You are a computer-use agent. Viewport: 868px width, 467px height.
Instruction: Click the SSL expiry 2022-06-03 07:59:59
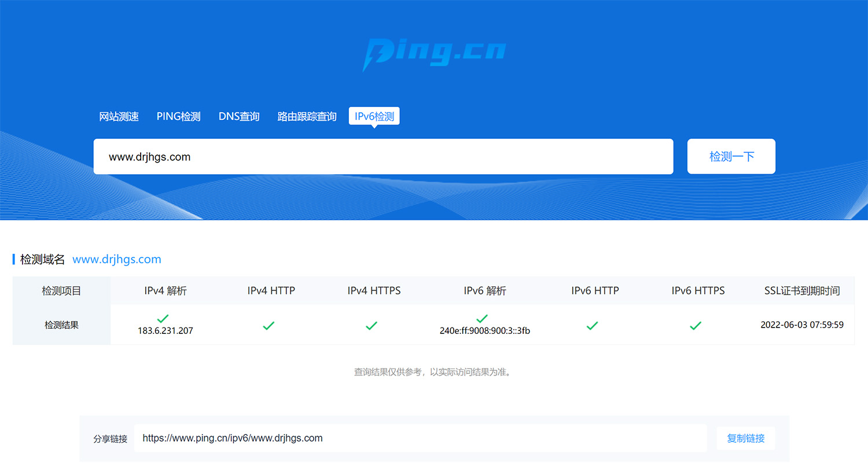point(802,325)
